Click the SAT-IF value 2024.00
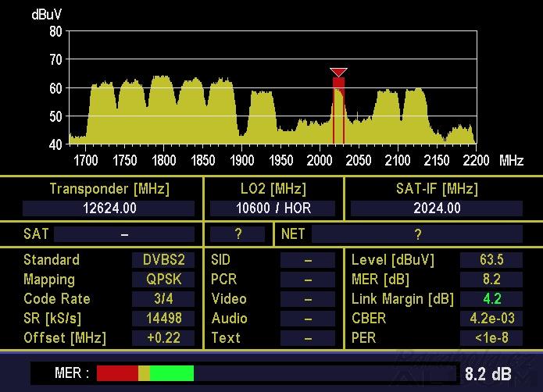543x392 pixels. click(x=436, y=208)
